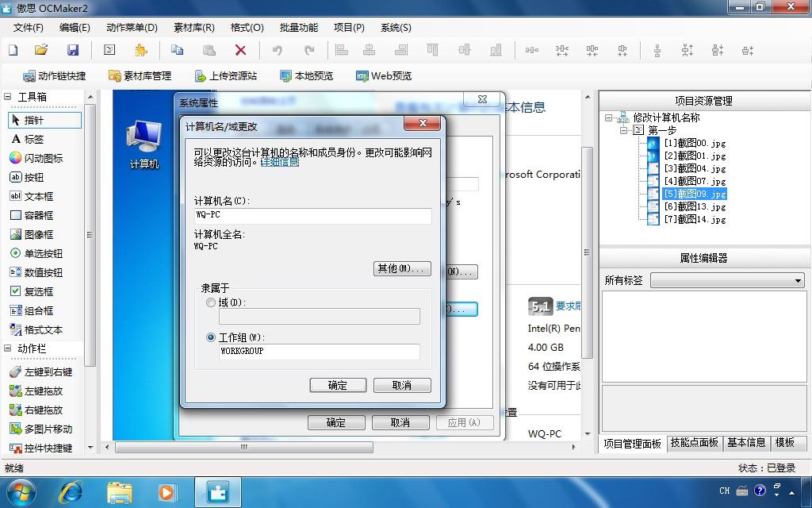
Task: Select the 指针 pointer tool
Action: 45,121
